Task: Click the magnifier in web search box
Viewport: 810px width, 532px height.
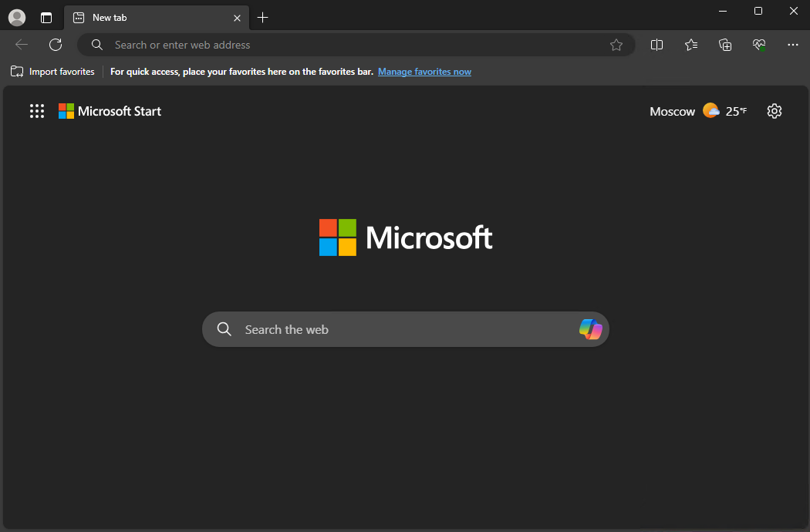Action: (x=224, y=329)
